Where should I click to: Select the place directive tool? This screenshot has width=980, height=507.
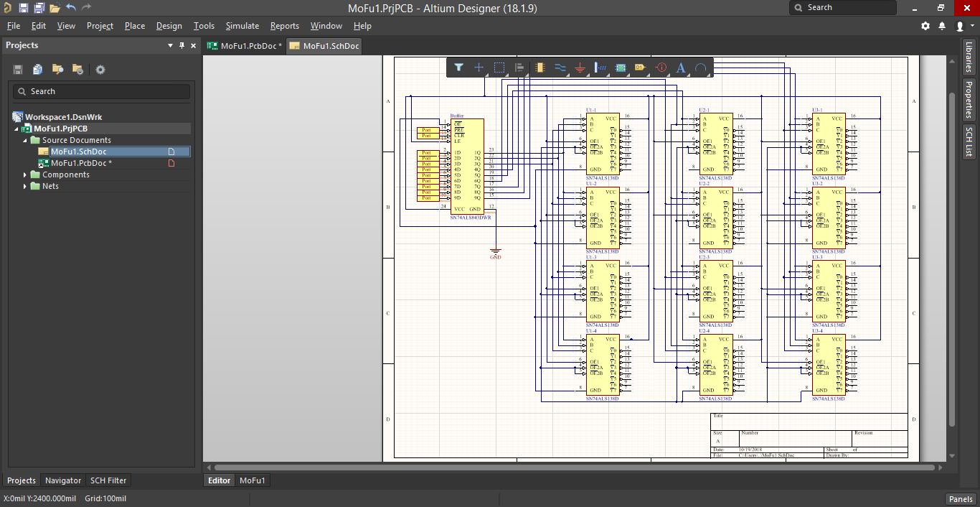661,68
